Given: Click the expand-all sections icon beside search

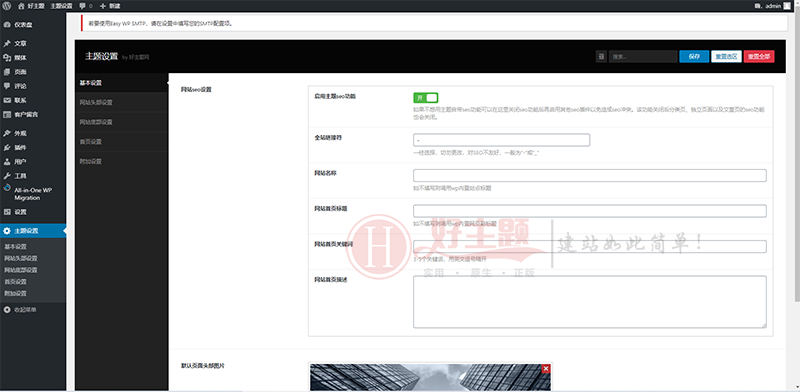Looking at the screenshot, I should [601, 56].
